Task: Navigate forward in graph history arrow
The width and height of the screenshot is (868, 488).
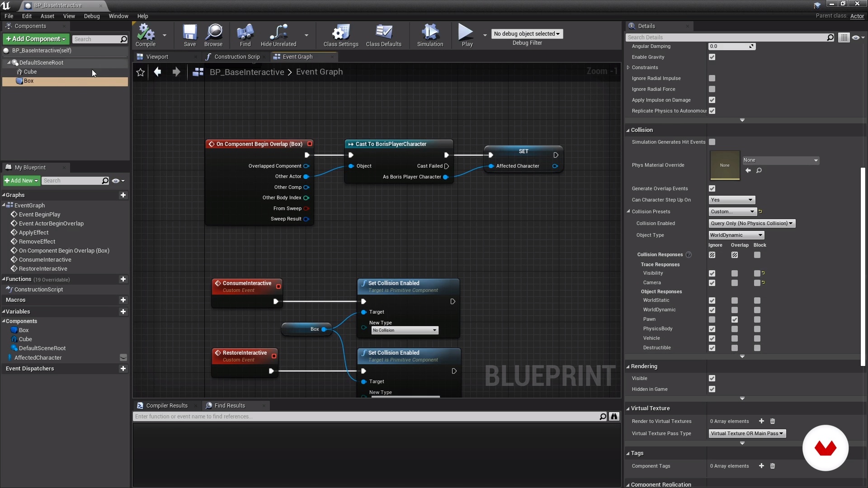Action: tap(176, 72)
